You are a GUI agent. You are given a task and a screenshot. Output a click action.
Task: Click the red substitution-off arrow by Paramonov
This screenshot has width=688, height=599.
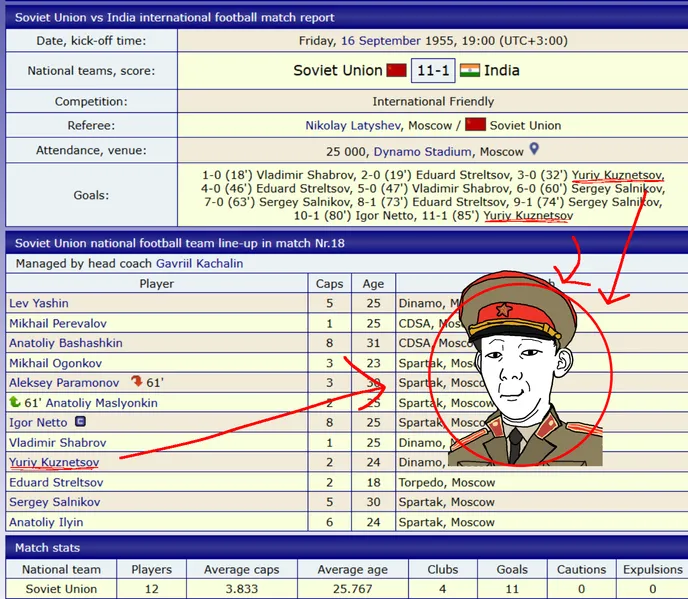(x=137, y=382)
